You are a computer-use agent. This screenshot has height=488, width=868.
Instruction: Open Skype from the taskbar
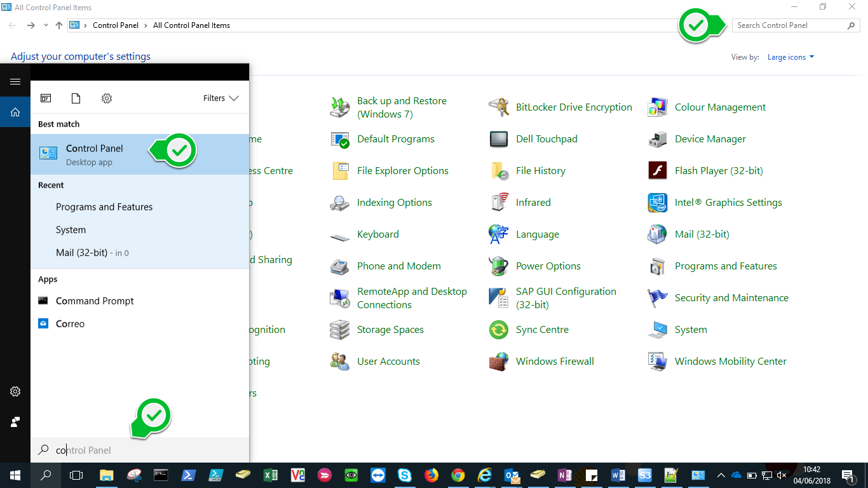point(405,475)
